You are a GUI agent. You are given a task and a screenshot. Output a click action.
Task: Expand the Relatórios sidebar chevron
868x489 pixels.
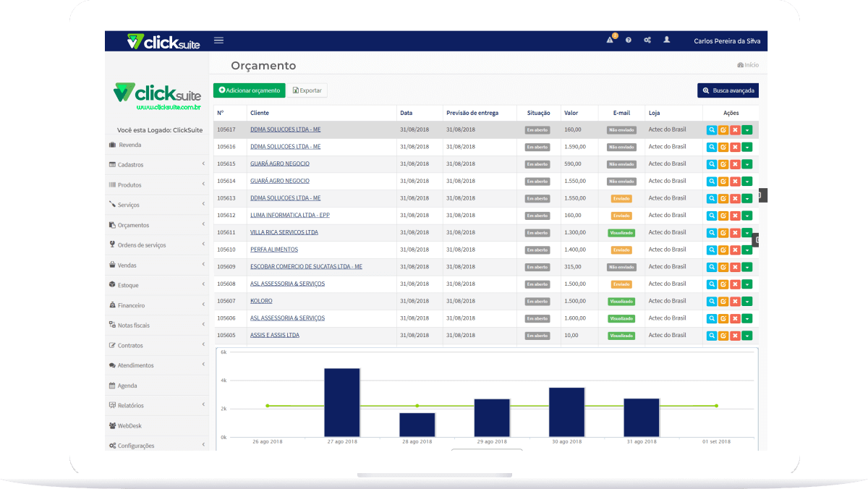[203, 405]
